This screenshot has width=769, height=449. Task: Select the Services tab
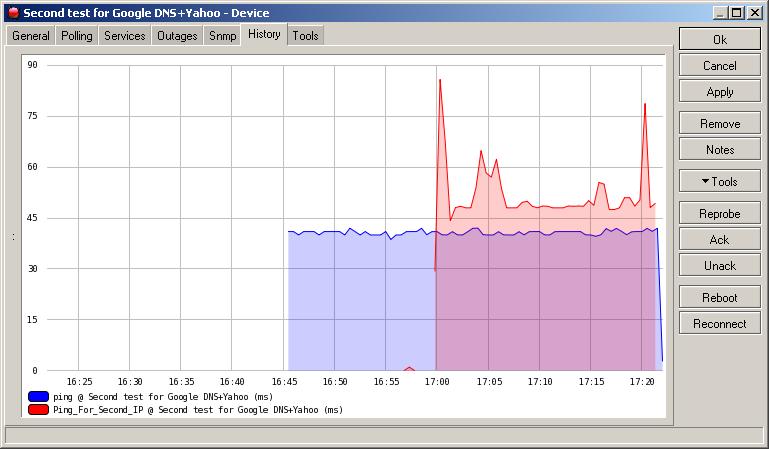pos(125,36)
